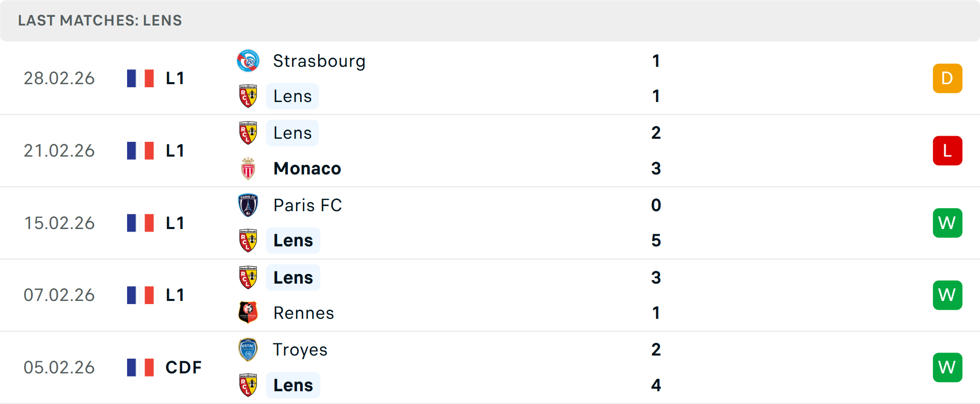Click the Rennes club crest
This screenshot has height=404, width=980.
pyautogui.click(x=248, y=313)
